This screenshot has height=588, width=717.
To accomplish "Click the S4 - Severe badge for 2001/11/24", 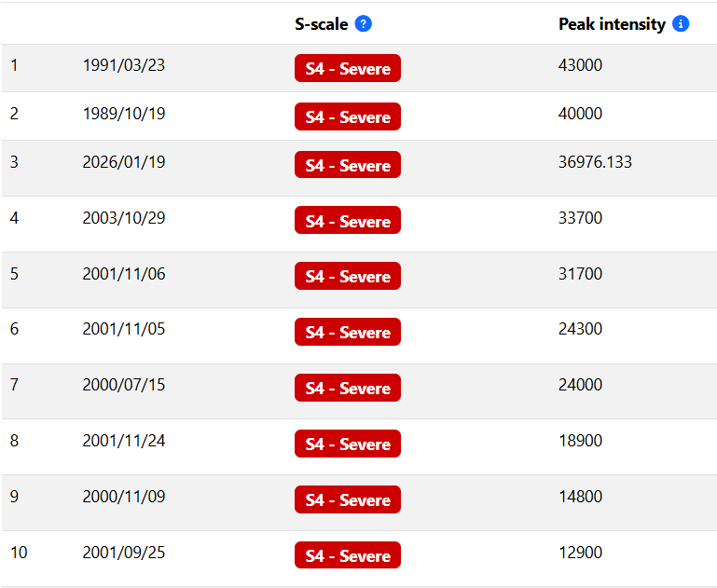I will click(x=348, y=444).
